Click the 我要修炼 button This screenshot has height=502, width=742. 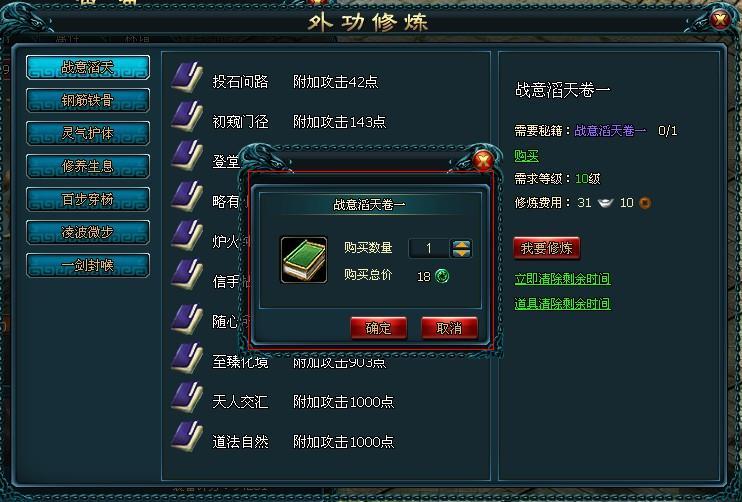547,248
